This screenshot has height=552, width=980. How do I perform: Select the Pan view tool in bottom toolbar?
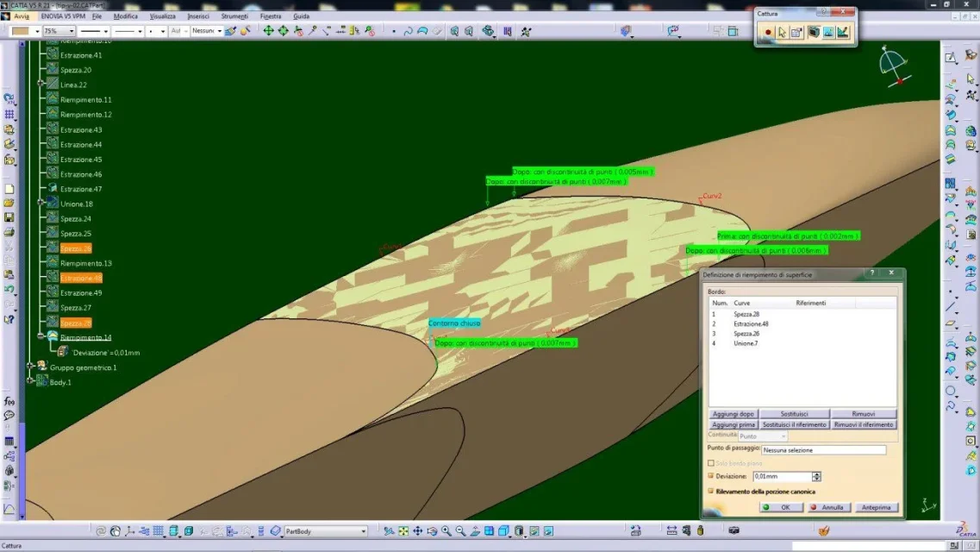[x=418, y=531]
